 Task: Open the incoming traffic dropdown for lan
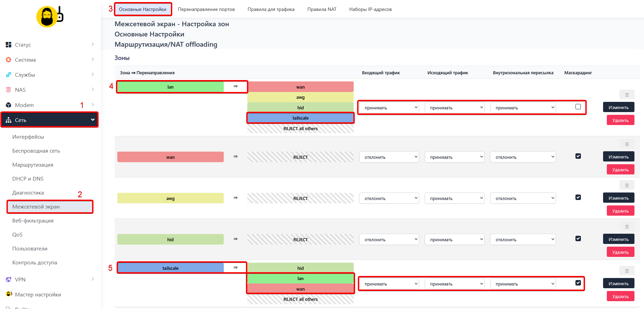point(389,107)
